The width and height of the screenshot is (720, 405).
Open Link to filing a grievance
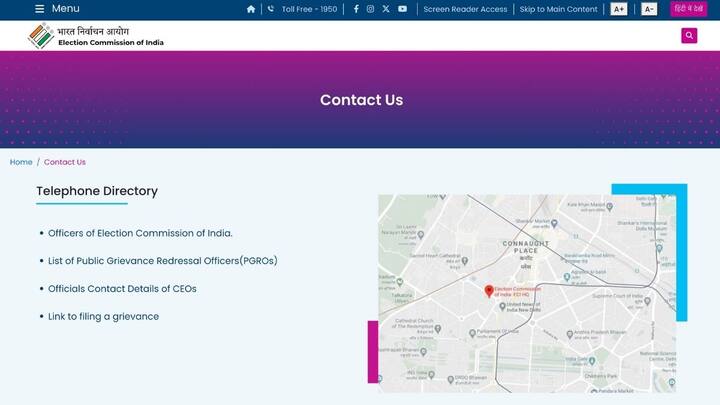[103, 316]
